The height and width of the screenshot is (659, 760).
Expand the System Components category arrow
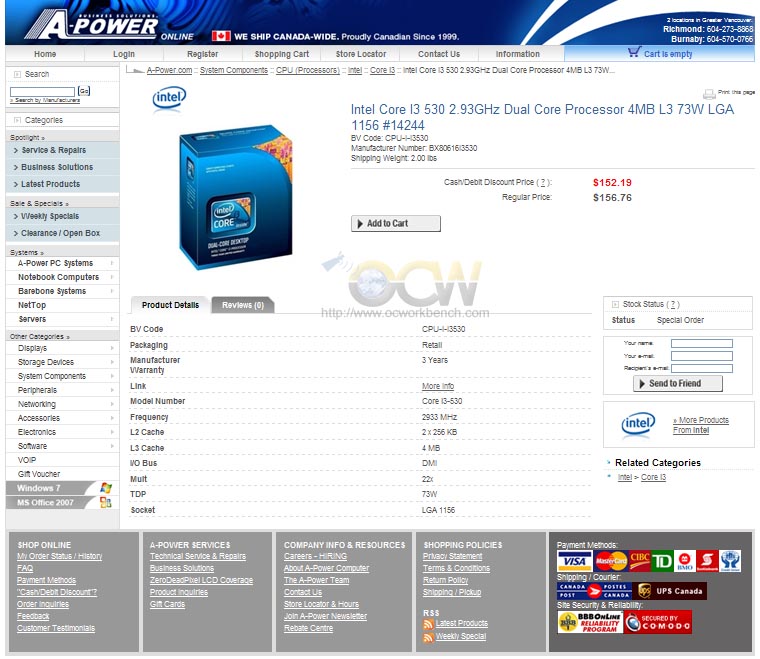click(112, 376)
